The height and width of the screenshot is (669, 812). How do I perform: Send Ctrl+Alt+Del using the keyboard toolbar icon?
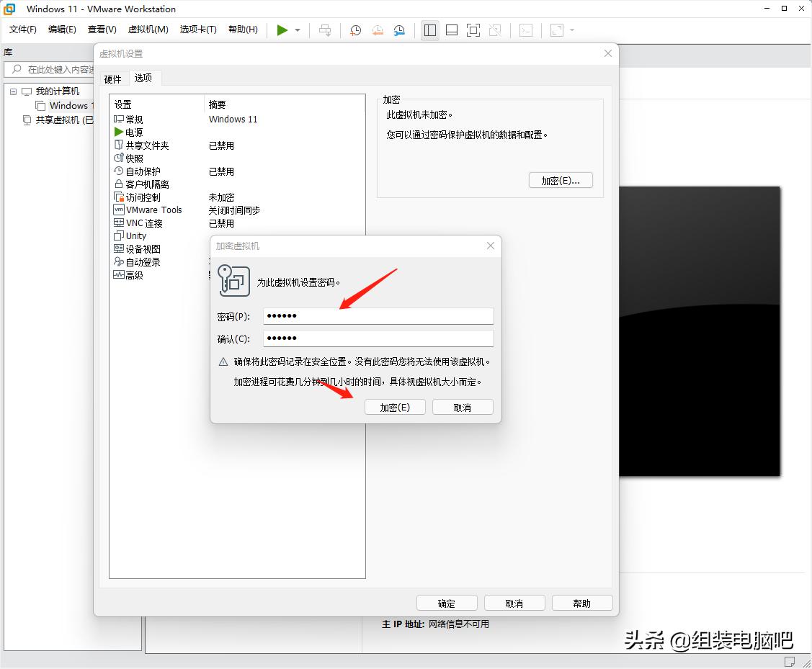[x=325, y=30]
